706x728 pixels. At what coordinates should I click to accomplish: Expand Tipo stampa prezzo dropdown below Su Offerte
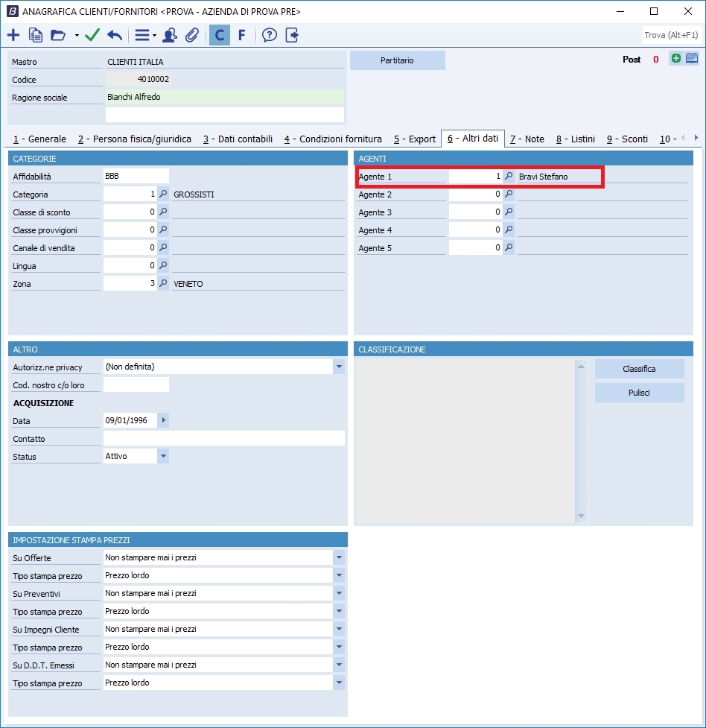(339, 575)
